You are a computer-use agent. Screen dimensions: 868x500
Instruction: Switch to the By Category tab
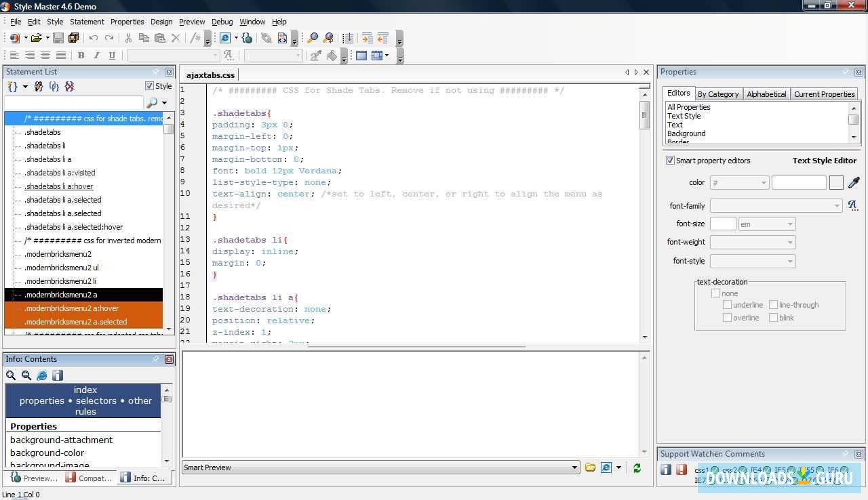(x=718, y=94)
